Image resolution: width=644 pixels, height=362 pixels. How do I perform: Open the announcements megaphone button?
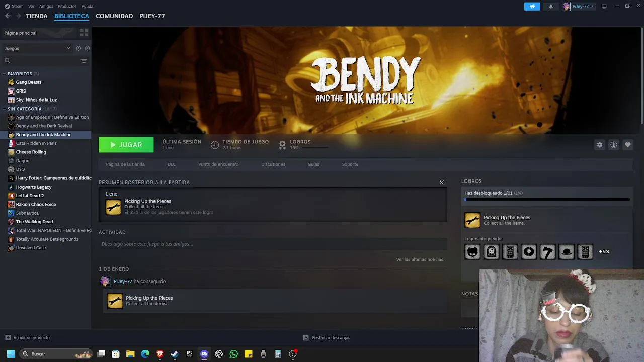(x=532, y=6)
